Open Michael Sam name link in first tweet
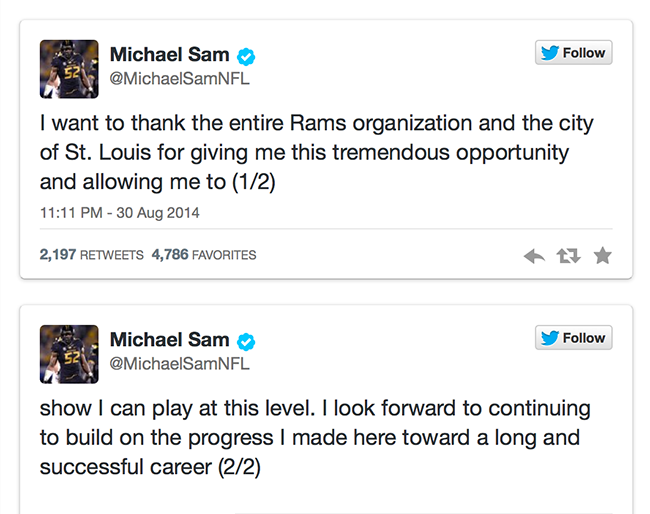Image resolution: width=650 pixels, height=514 pixels. point(169,55)
